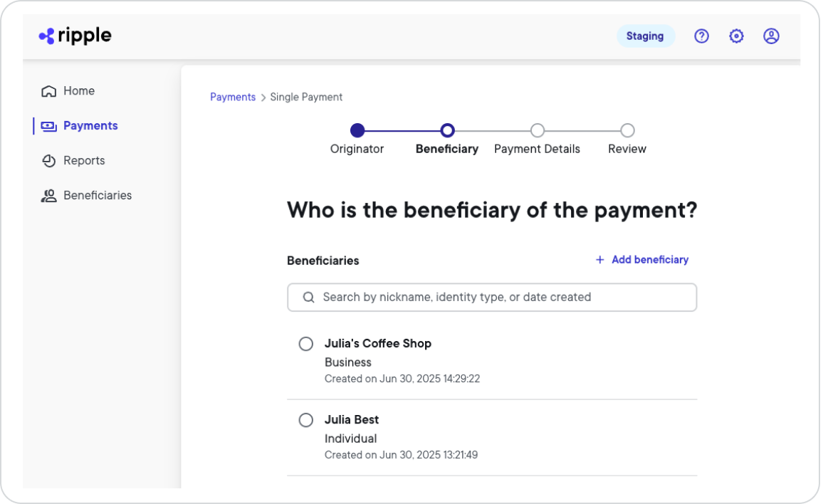
Task: Open settings gear icon
Action: (736, 36)
